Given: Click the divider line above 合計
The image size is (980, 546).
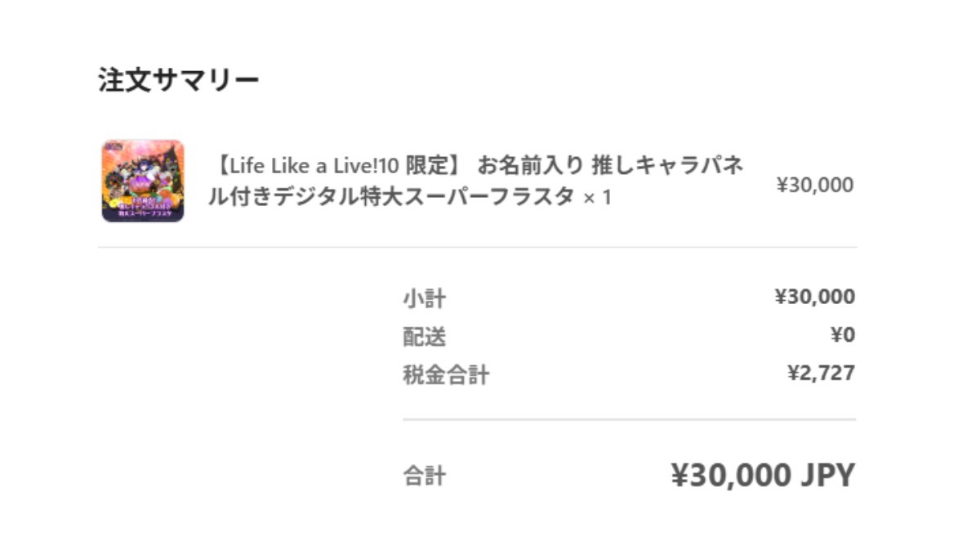Looking at the screenshot, I should click(x=629, y=420).
